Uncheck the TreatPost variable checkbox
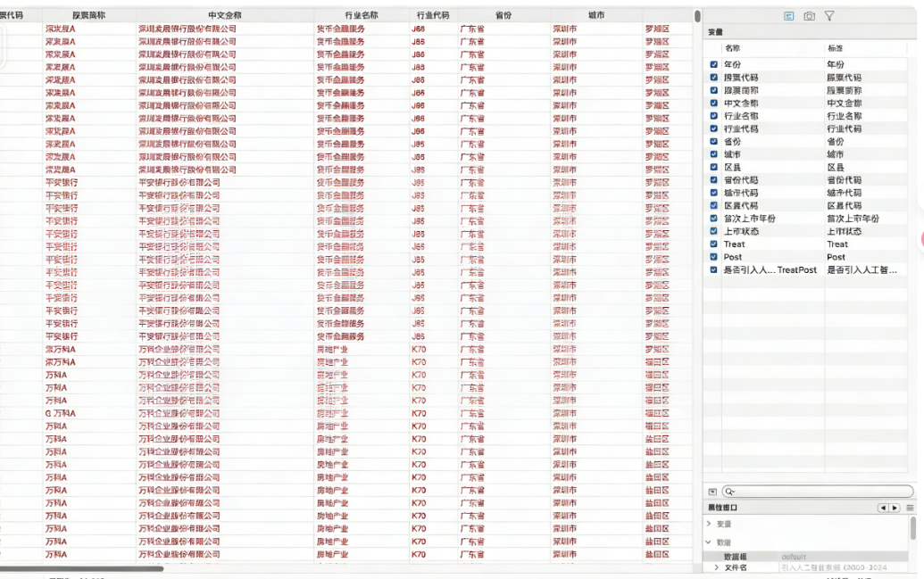The image size is (924, 579). [x=713, y=269]
